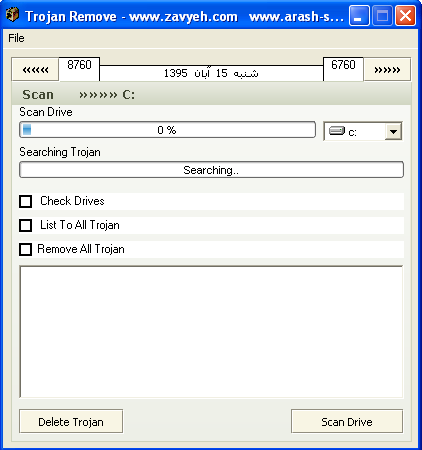Click the Scan Drive 0 % progress bar
422x450 pixels.
[168, 130]
